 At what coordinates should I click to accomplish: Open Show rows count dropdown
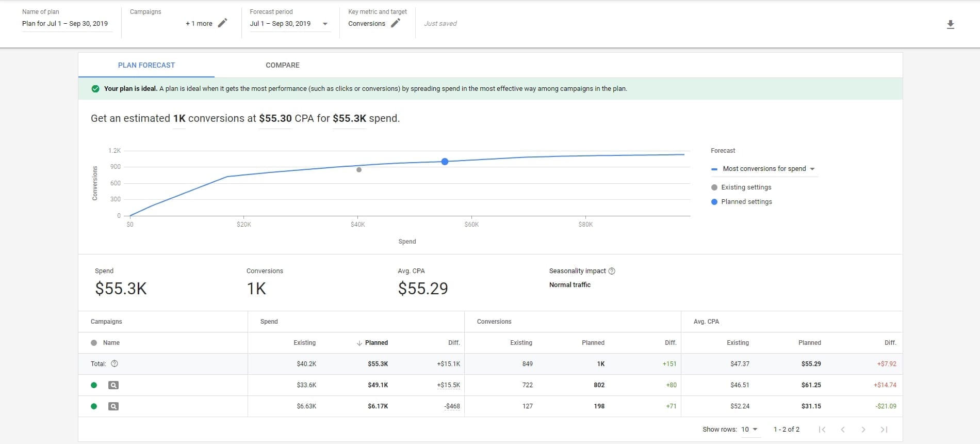pos(750,430)
